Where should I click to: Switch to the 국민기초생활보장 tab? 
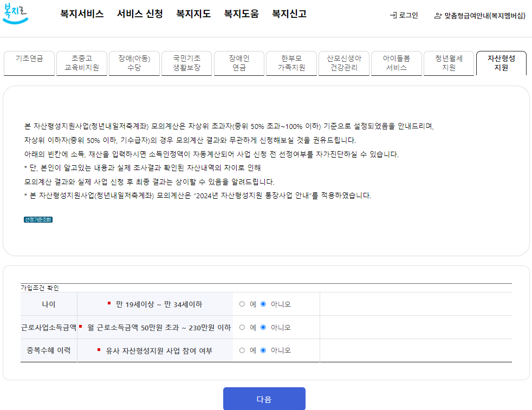click(x=186, y=63)
